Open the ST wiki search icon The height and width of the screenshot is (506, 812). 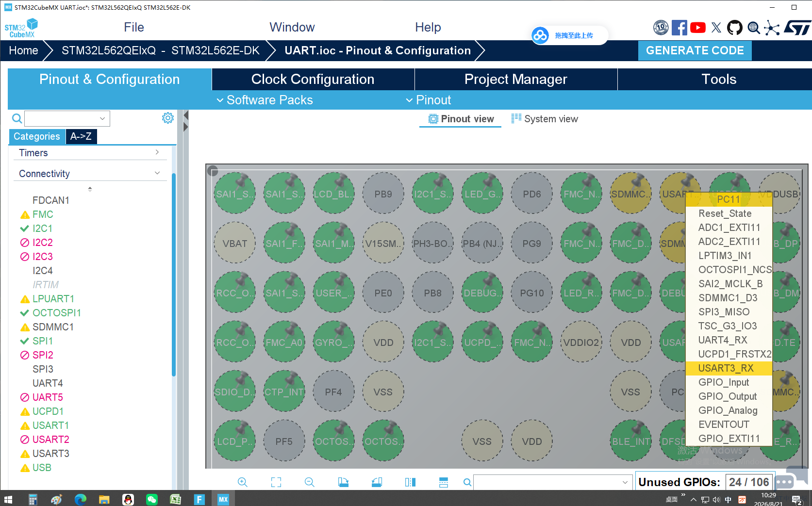pos(753,28)
